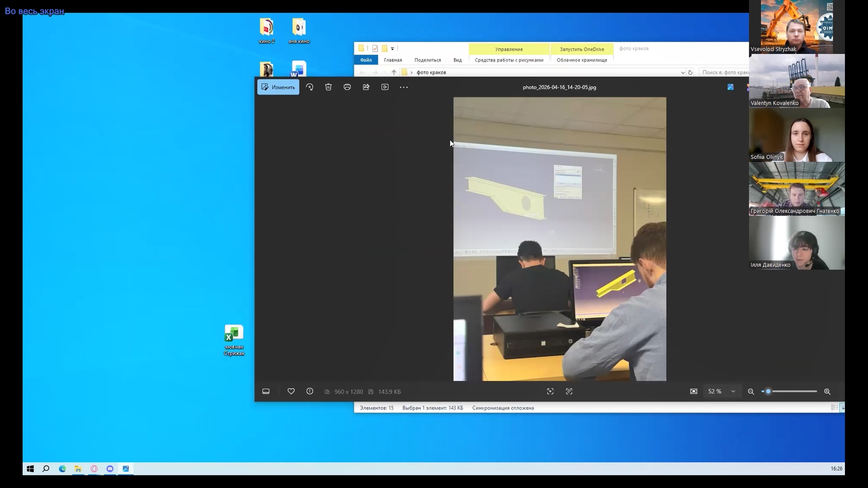
Task: Toggle fit-to-window view icon
Action: [x=693, y=391]
